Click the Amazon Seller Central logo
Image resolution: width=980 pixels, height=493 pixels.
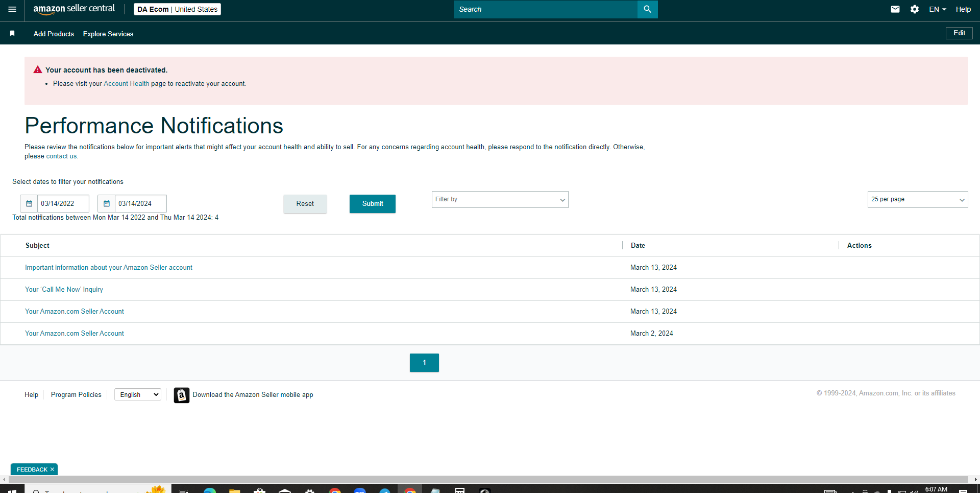click(74, 9)
